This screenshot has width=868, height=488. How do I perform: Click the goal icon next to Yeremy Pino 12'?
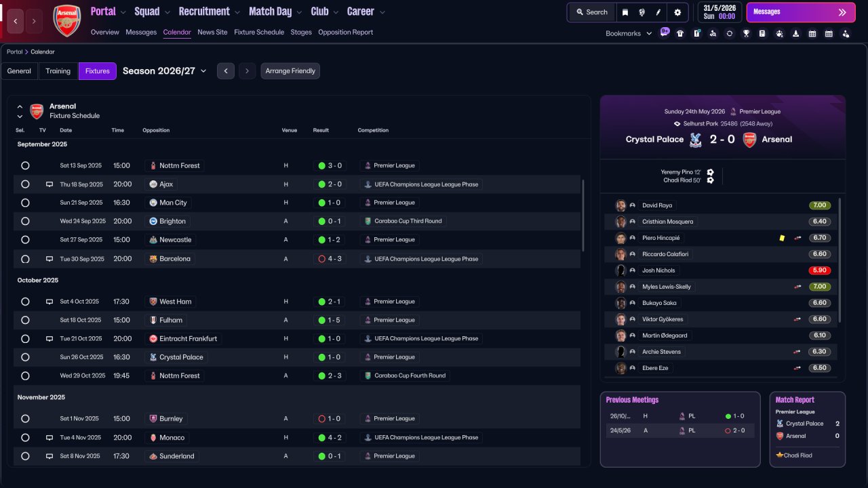pyautogui.click(x=710, y=172)
